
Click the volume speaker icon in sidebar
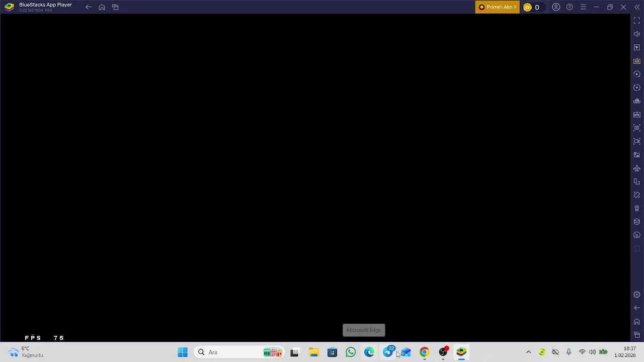tap(637, 34)
